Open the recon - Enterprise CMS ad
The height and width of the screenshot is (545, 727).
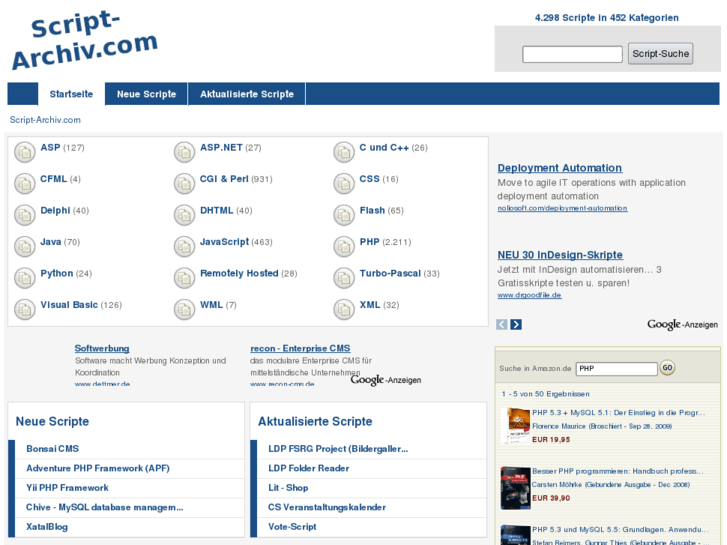[300, 348]
